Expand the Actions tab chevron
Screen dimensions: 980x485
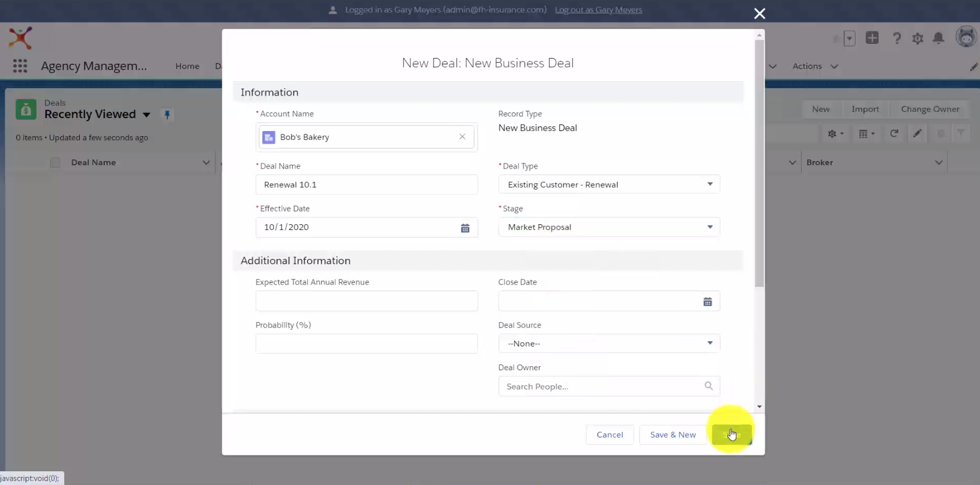pos(834,67)
